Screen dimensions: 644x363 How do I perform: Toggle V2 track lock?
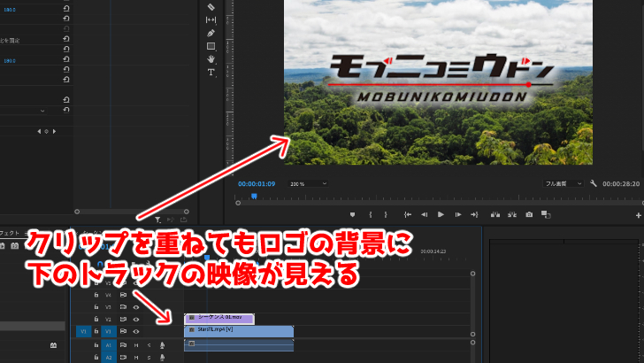[x=96, y=319]
